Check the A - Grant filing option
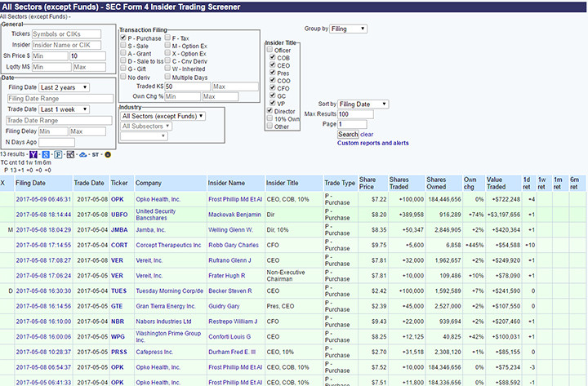The height and width of the screenshot is (386, 588). 123,53
